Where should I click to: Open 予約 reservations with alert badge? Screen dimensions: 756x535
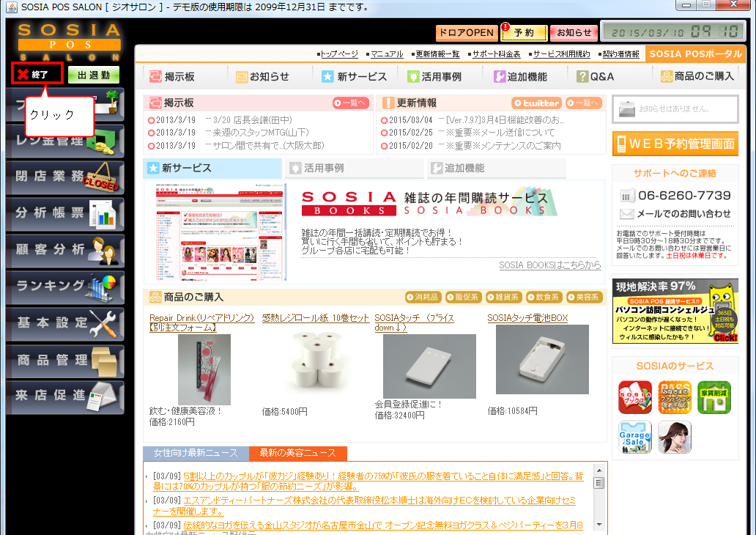click(524, 32)
